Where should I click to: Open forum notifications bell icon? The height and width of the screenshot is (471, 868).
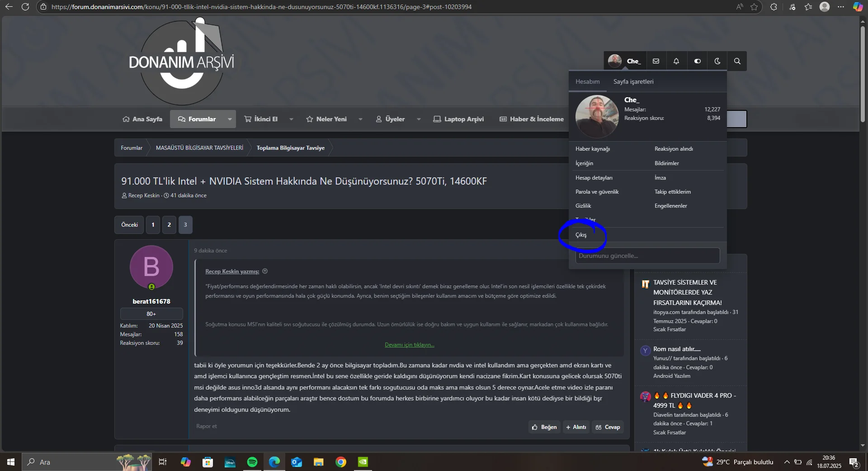click(x=676, y=61)
